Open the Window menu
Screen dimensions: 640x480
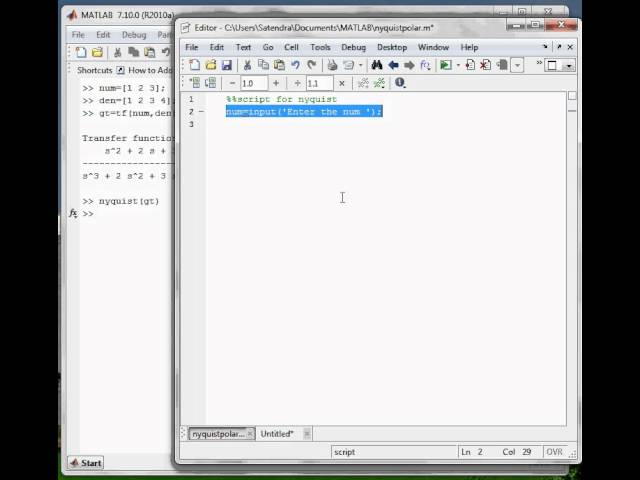pyautogui.click(x=433, y=47)
